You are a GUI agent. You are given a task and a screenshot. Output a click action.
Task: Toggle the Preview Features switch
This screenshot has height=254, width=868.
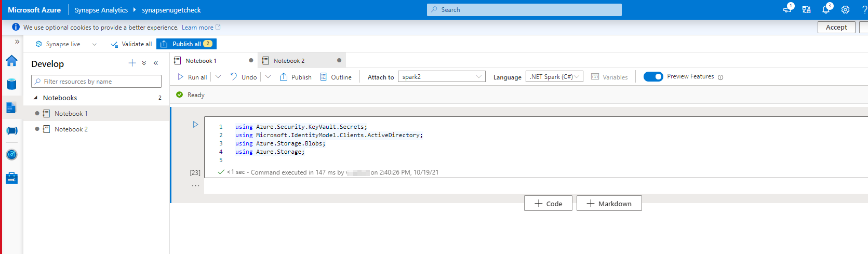click(653, 76)
